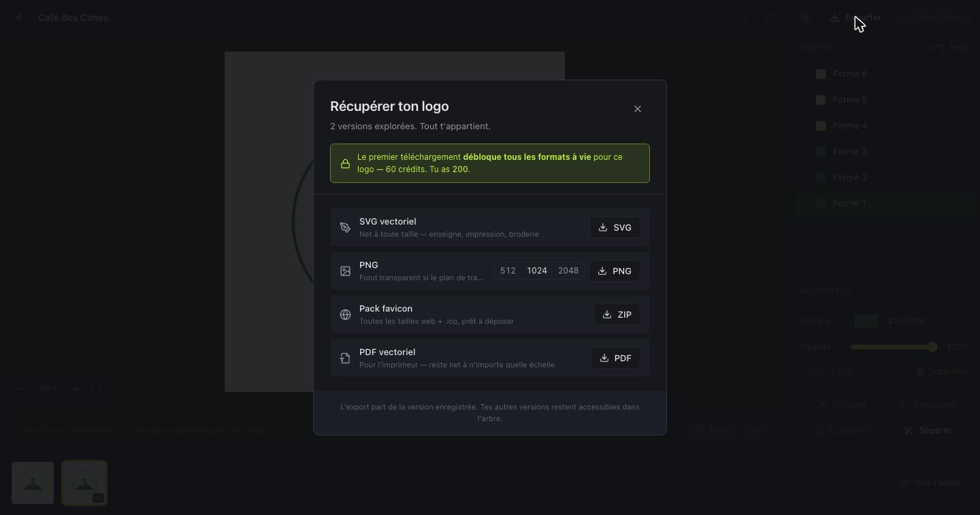
Task: Select the Forme 4 layer
Action: point(885,126)
